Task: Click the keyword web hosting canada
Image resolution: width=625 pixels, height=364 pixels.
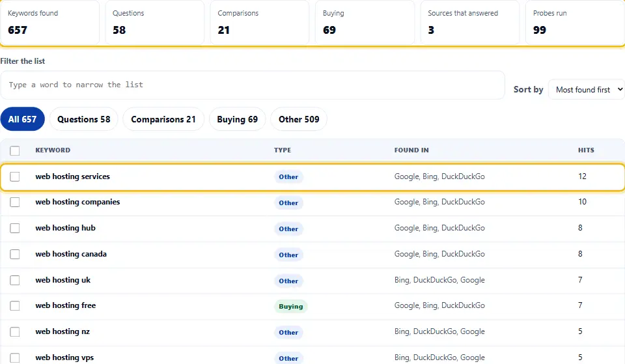Action: pyautogui.click(x=71, y=254)
